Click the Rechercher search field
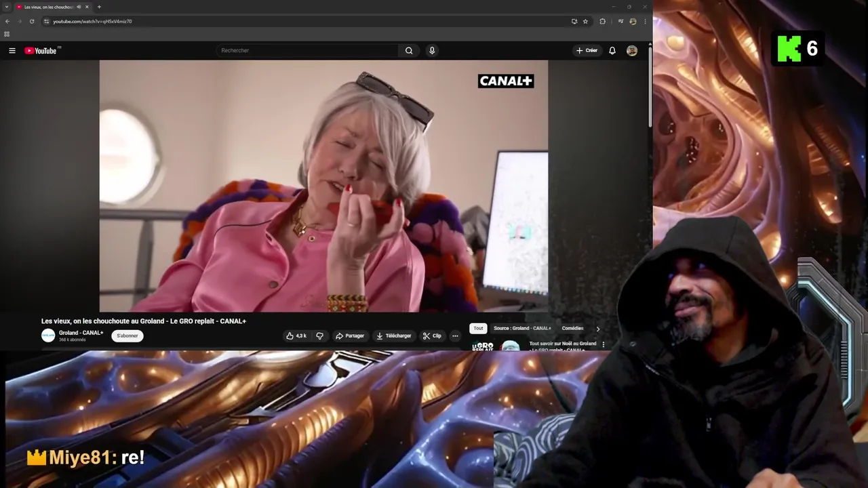 coord(307,51)
